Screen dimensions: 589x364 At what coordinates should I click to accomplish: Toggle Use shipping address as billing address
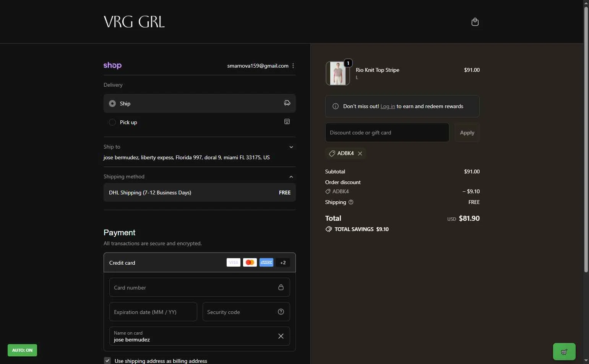pyautogui.click(x=107, y=361)
